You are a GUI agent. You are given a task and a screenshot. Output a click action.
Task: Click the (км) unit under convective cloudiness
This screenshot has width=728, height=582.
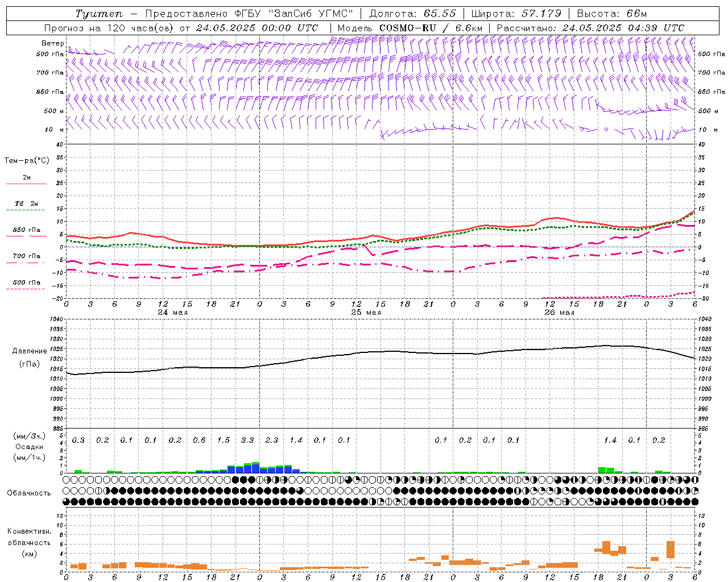point(30,554)
